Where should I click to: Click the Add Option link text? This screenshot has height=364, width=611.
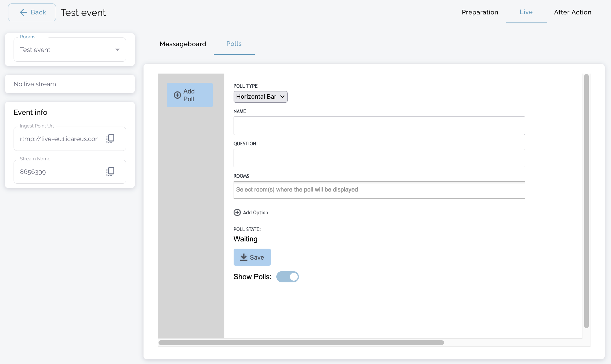coord(255,213)
